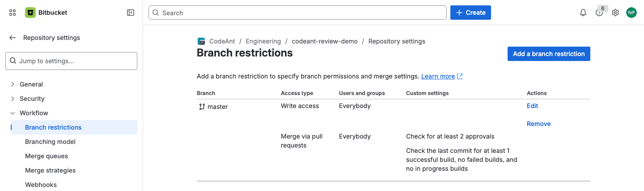The width and height of the screenshot is (644, 191).
Task: Open help icon with 6 badge
Action: pyautogui.click(x=599, y=13)
